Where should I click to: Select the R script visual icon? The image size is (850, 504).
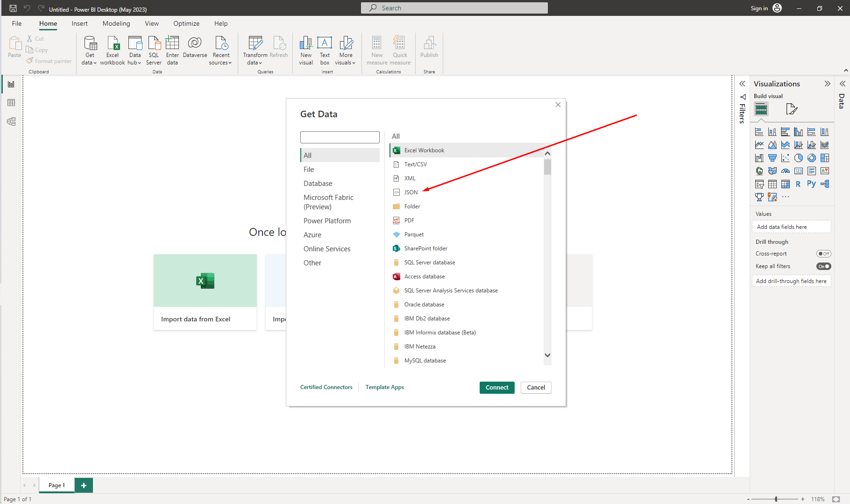coord(798,185)
